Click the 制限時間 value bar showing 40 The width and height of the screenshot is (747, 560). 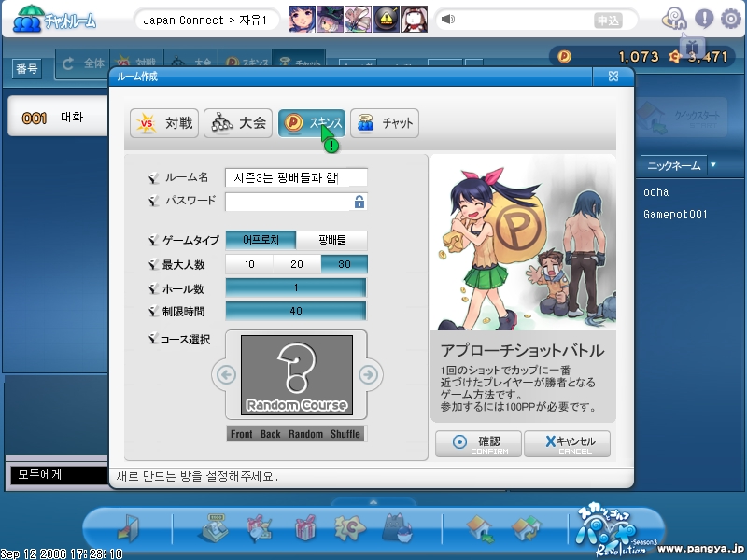pos(296,311)
